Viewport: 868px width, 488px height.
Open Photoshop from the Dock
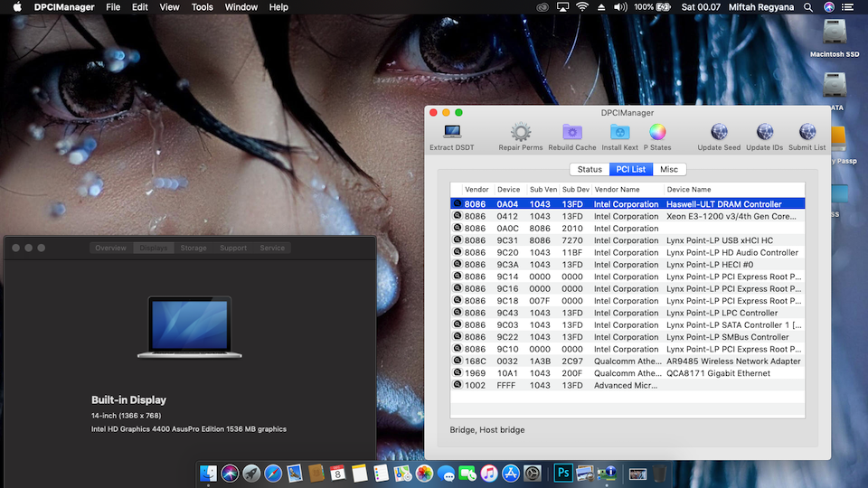[562, 473]
